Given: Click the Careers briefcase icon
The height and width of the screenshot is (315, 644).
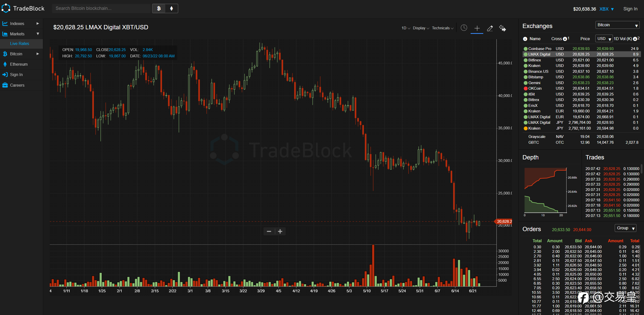Looking at the screenshot, I should pyautogui.click(x=5, y=85).
